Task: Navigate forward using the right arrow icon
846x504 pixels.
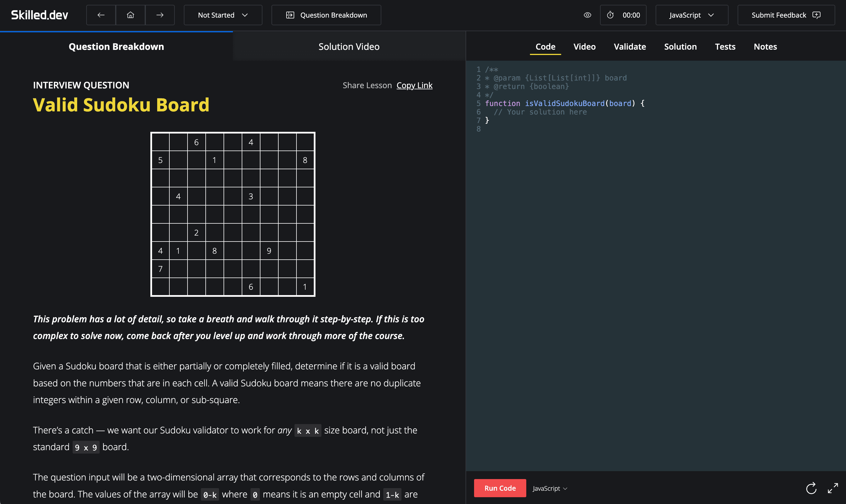Action: click(x=160, y=15)
